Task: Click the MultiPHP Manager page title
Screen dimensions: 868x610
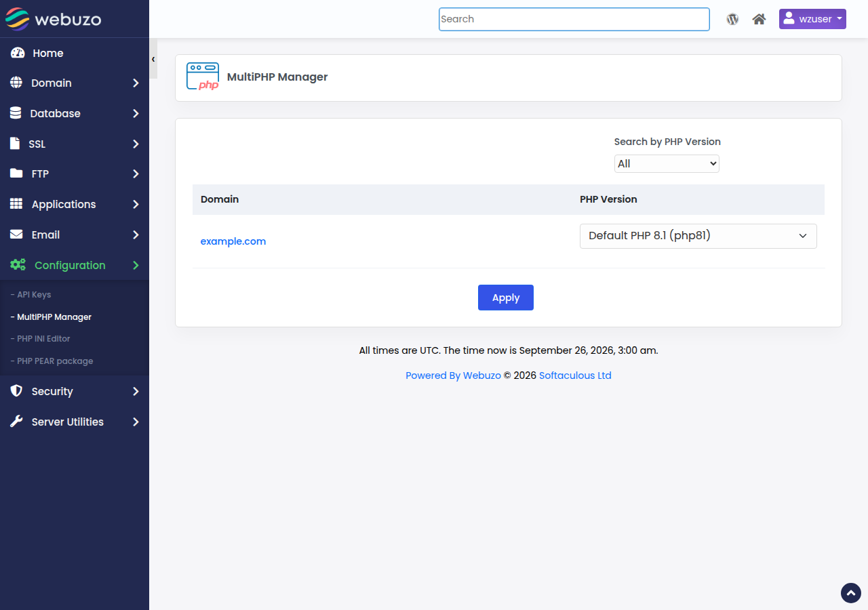Action: (277, 77)
